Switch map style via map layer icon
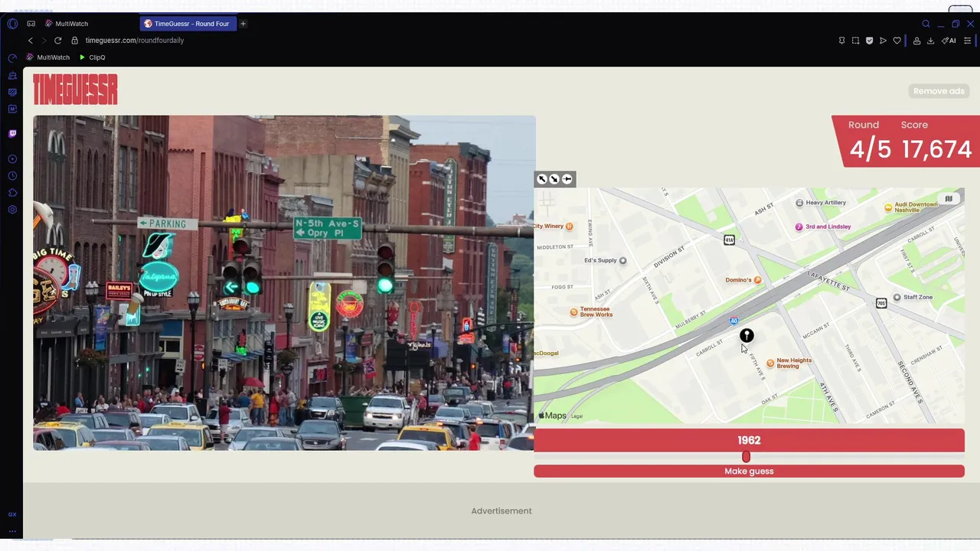The width and height of the screenshot is (980, 551). pos(949,199)
